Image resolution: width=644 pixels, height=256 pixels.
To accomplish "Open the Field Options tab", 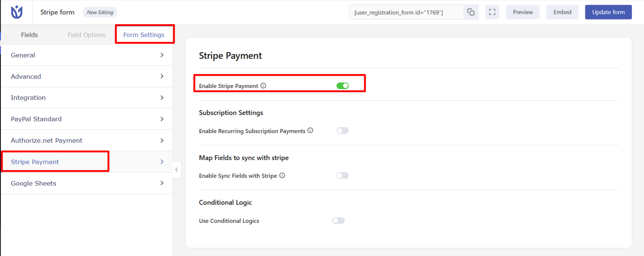I will click(87, 35).
